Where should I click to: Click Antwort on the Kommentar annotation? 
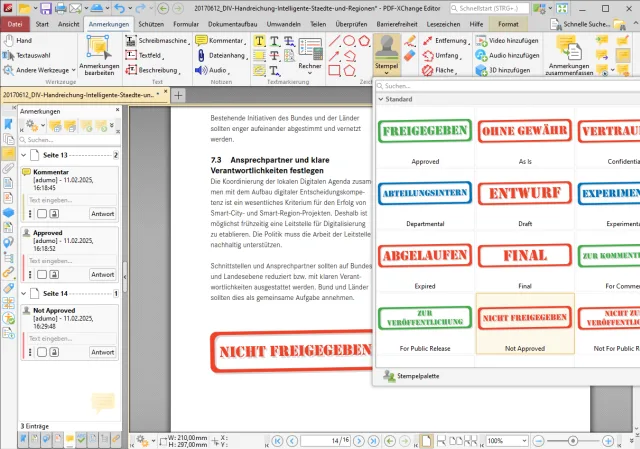point(102,213)
